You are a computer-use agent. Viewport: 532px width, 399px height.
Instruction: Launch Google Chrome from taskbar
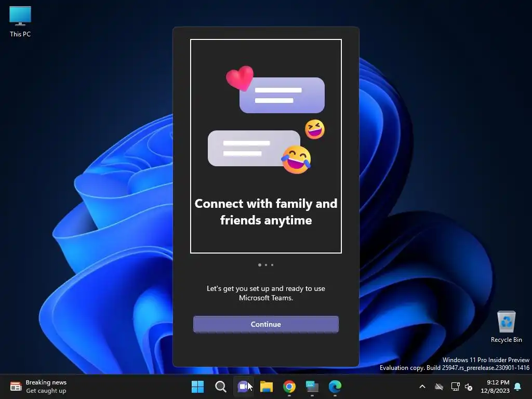[289, 387]
